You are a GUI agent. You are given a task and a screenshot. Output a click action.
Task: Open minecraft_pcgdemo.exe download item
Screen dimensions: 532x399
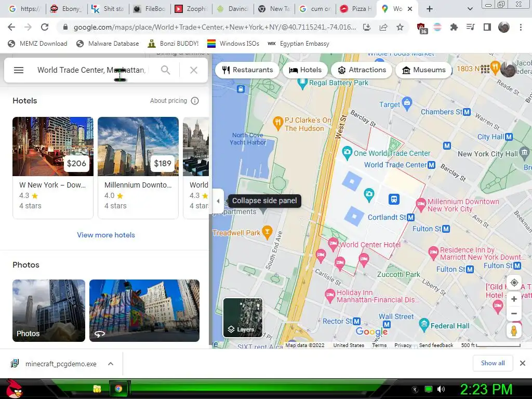54,364
